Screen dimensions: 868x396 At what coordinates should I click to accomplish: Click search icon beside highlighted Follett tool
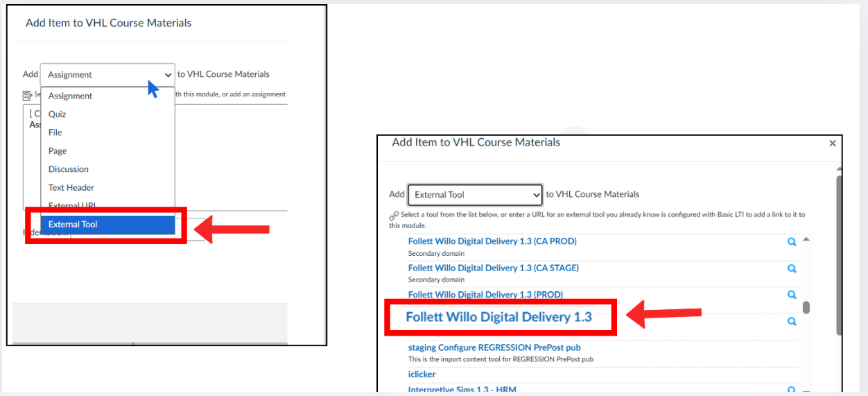click(x=792, y=322)
